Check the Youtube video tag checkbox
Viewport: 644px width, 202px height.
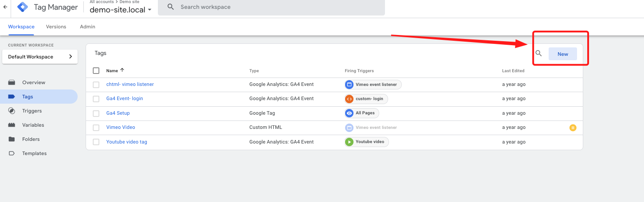[x=96, y=142]
